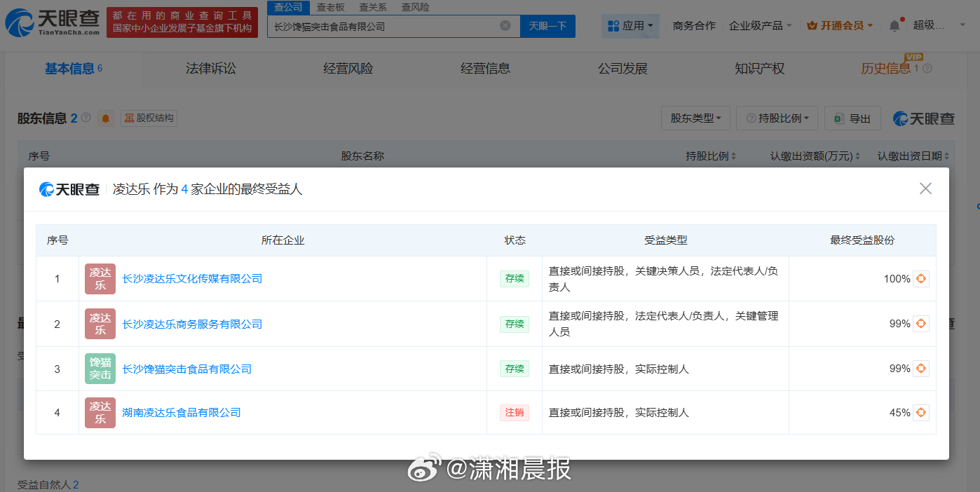Viewport: 980px width, 492px height.
Task: Click the 最终受益股份 column header
Action: 862,240
